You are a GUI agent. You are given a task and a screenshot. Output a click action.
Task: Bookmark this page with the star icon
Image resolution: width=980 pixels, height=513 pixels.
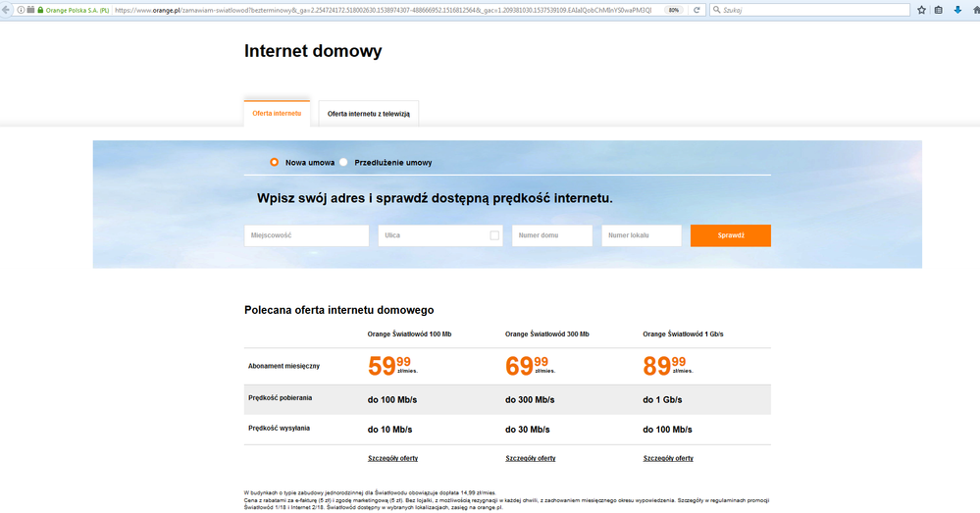(x=921, y=10)
